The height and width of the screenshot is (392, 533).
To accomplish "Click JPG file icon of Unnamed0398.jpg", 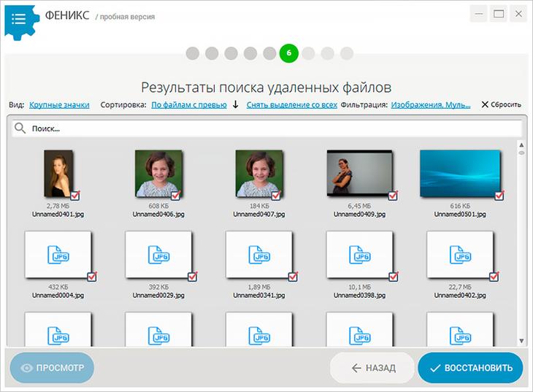I will coord(360,254).
